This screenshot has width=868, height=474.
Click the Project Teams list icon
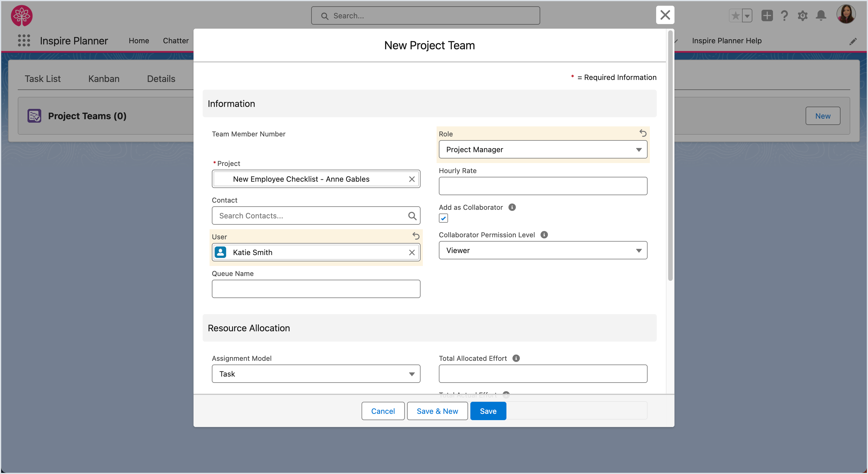tap(34, 116)
